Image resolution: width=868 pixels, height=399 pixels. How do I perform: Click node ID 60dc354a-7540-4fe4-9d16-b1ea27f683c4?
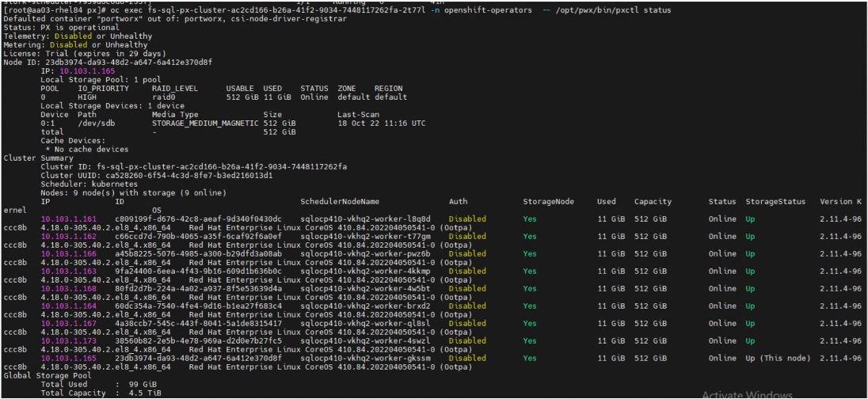198,306
